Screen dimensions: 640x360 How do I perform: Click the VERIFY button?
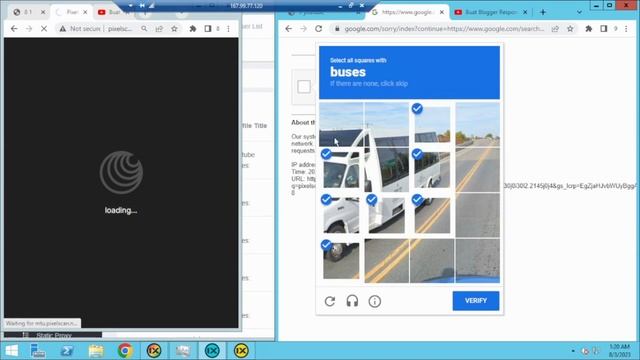(476, 301)
